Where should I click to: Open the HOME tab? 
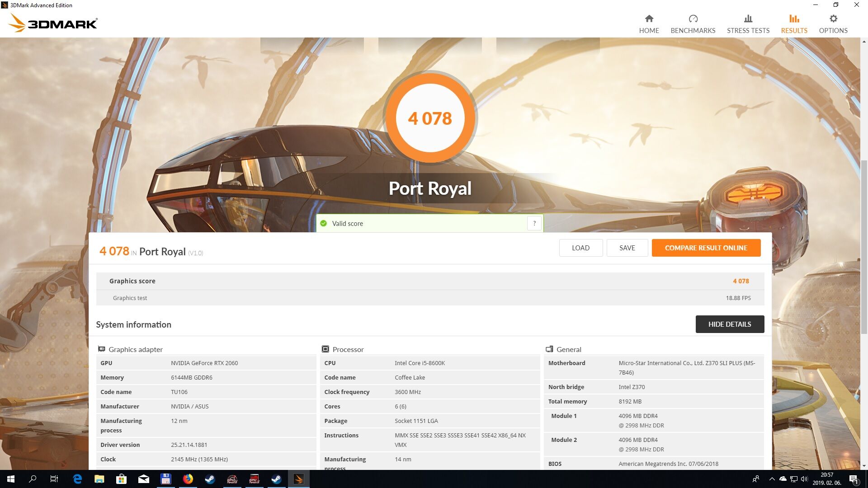pyautogui.click(x=649, y=24)
